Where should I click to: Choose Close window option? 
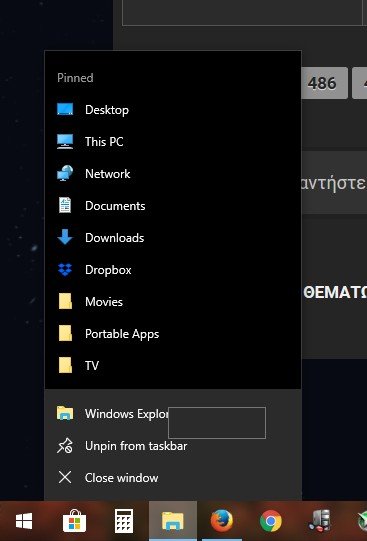173,478
